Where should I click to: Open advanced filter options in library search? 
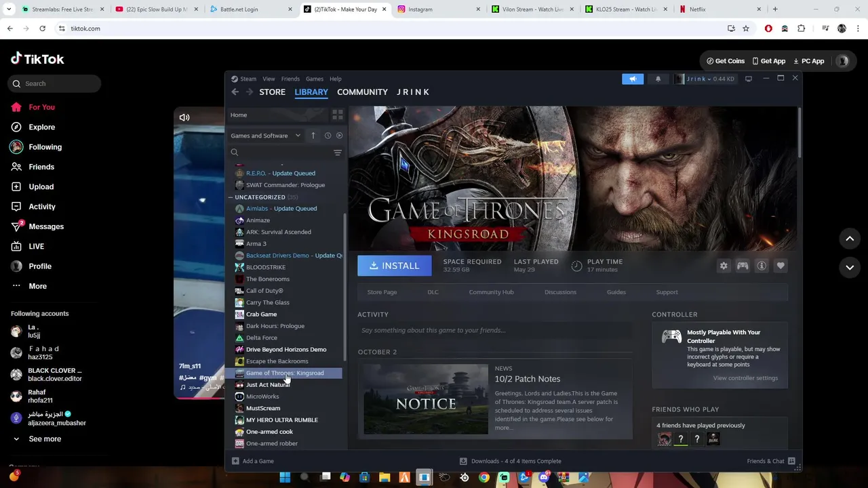[x=338, y=152]
